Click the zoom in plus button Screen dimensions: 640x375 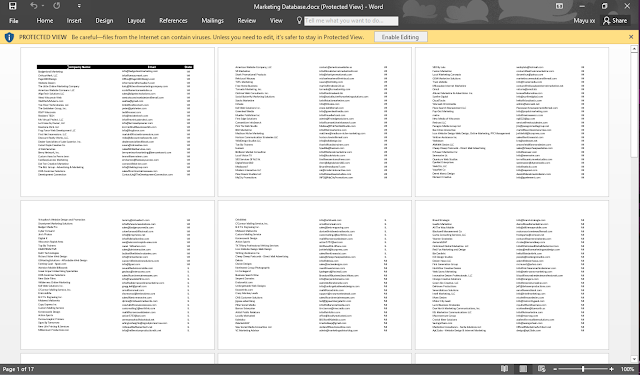[x=611, y=369]
